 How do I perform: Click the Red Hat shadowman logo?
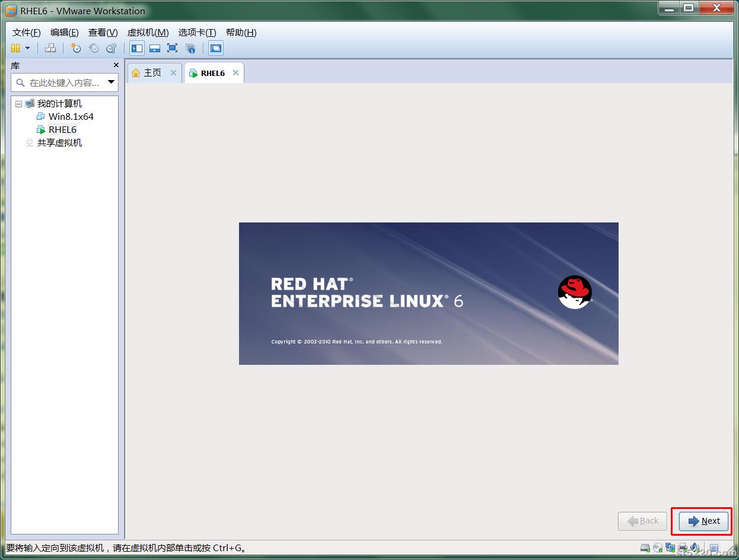(x=575, y=292)
